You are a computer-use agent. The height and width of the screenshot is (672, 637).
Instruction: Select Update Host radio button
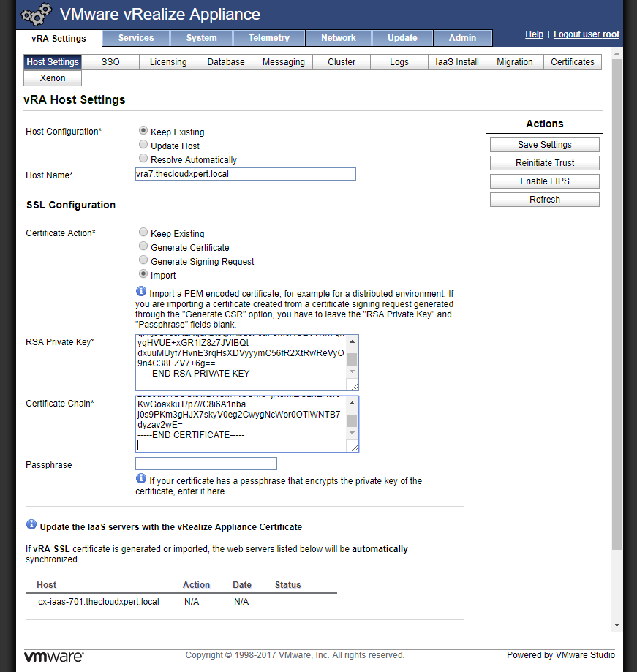(x=143, y=146)
